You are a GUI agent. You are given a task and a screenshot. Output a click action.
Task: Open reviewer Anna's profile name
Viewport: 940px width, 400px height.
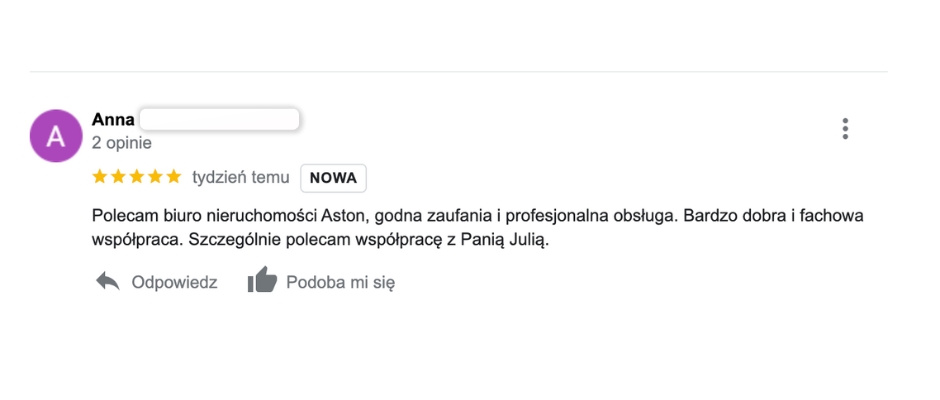[x=113, y=120]
